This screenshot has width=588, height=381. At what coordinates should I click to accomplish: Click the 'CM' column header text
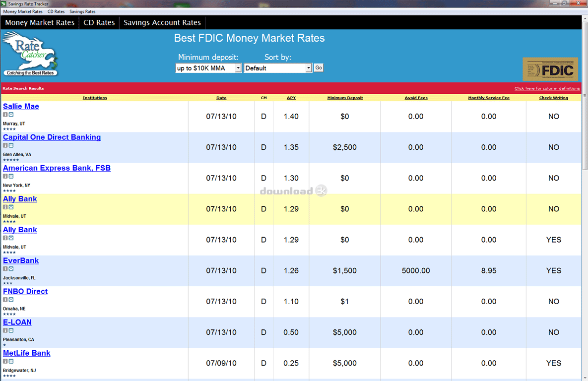click(x=263, y=98)
